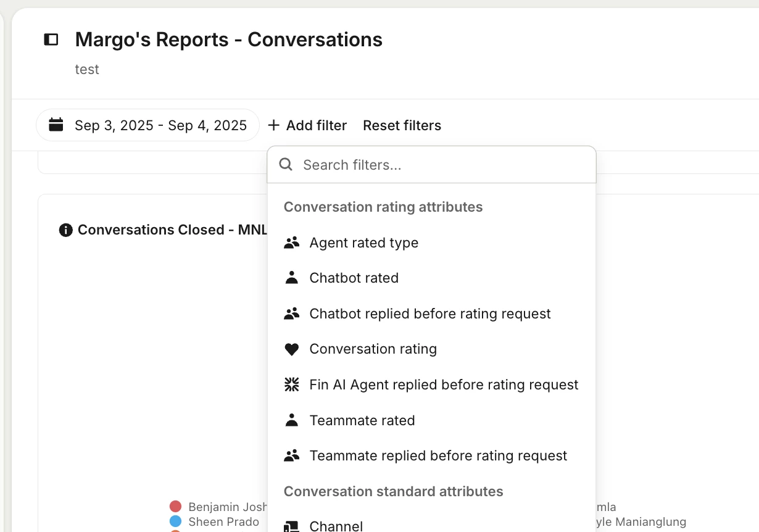Click the Manianglung legend label
Image resolution: width=759 pixels, height=532 pixels.
pos(641,522)
